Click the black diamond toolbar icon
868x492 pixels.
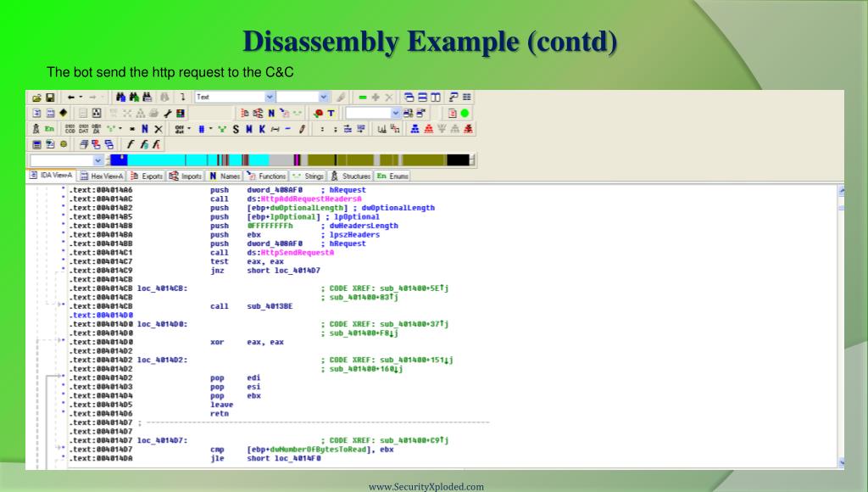(x=63, y=113)
